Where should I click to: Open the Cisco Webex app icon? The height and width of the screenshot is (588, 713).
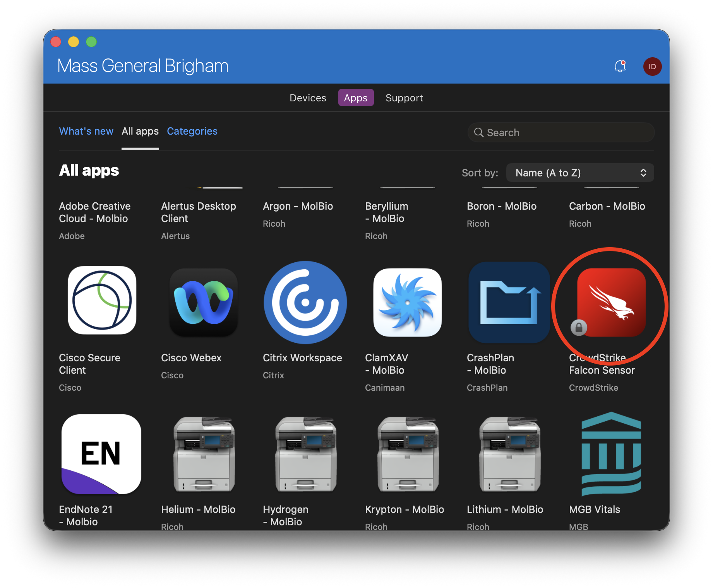(x=204, y=302)
